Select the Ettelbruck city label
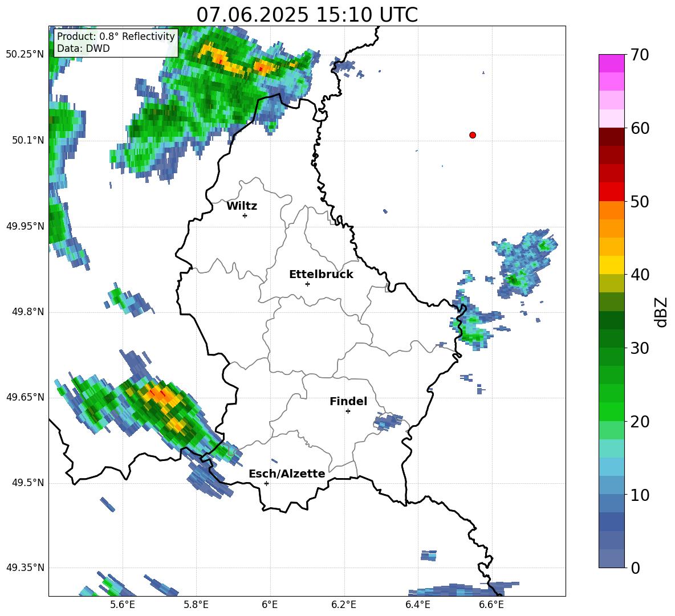This screenshot has width=675, height=616. point(321,275)
